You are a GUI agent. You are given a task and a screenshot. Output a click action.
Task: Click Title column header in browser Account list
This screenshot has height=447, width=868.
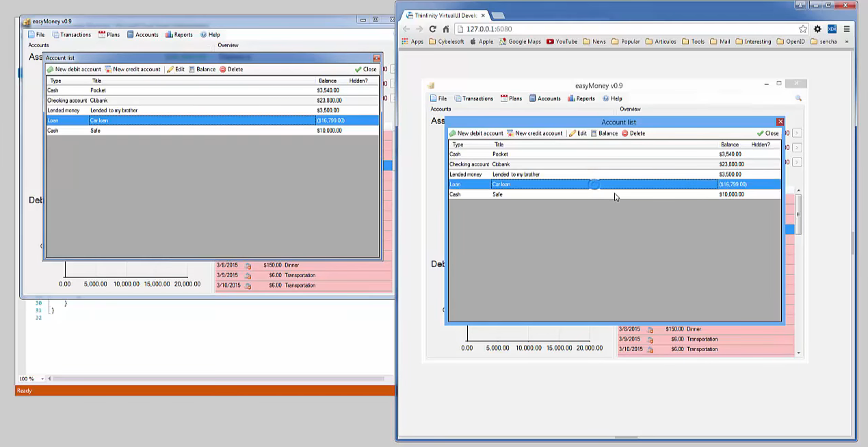point(499,144)
